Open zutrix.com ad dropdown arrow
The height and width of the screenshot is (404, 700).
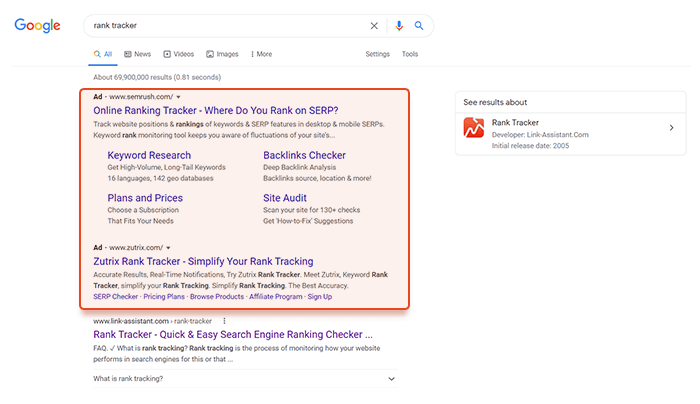pyautogui.click(x=168, y=248)
